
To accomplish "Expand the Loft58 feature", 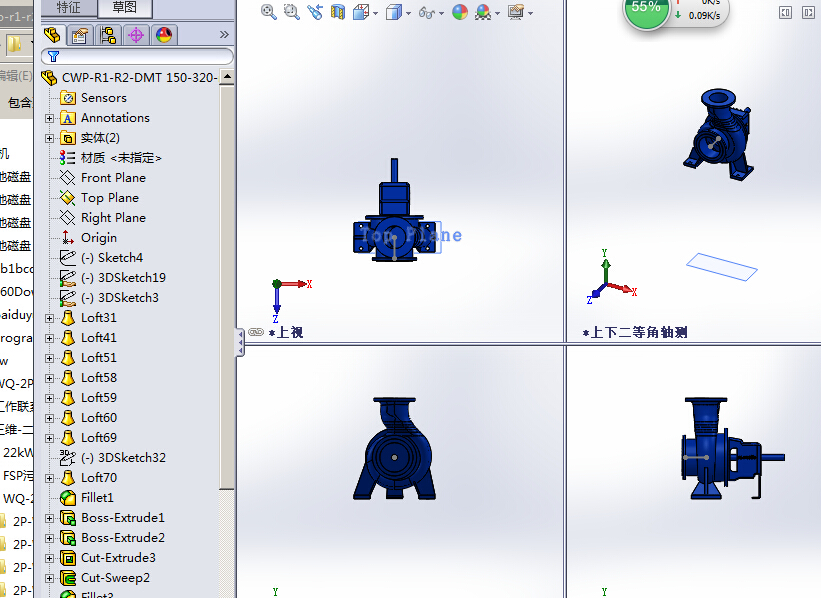I will point(49,378).
